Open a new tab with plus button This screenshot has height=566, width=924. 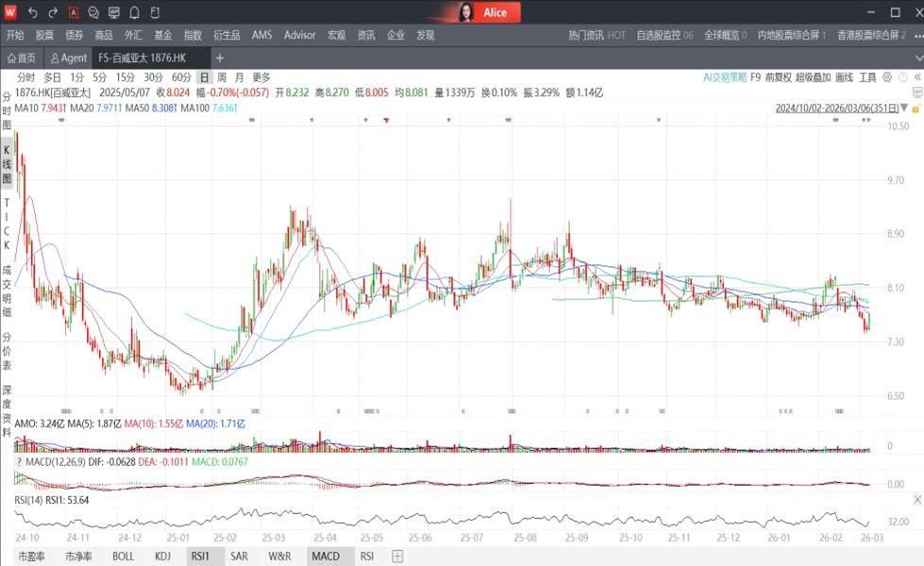(x=220, y=58)
